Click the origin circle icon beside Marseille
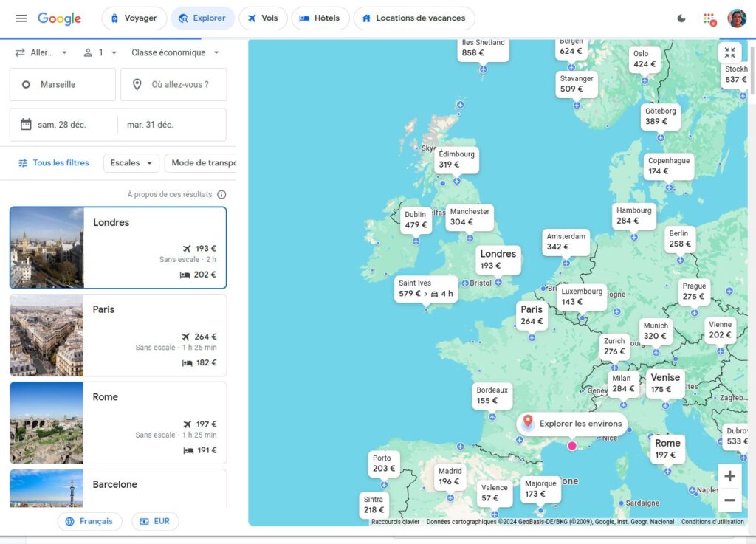 (26, 84)
